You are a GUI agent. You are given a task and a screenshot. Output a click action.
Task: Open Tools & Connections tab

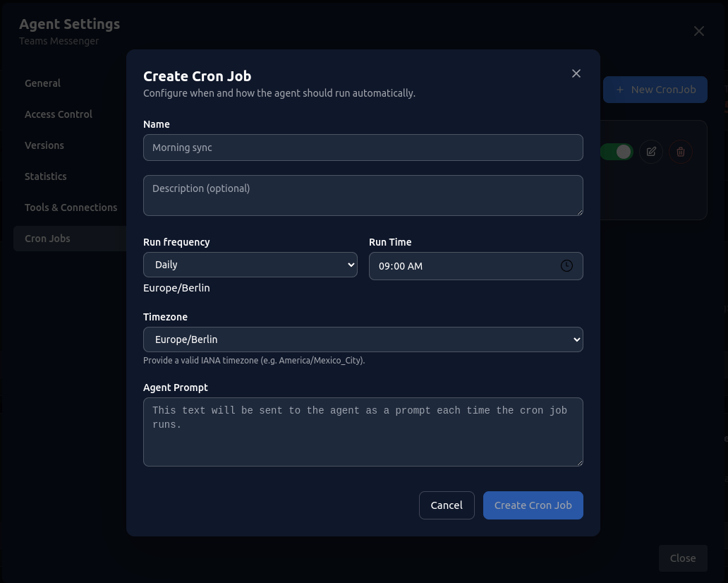point(71,208)
